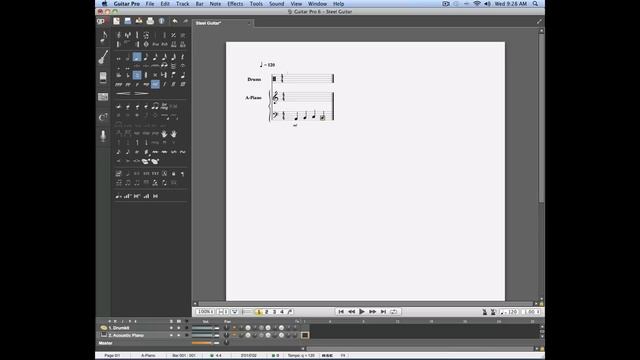Click the Master pan knob
This screenshot has height=360, width=640.
(x=227, y=343)
